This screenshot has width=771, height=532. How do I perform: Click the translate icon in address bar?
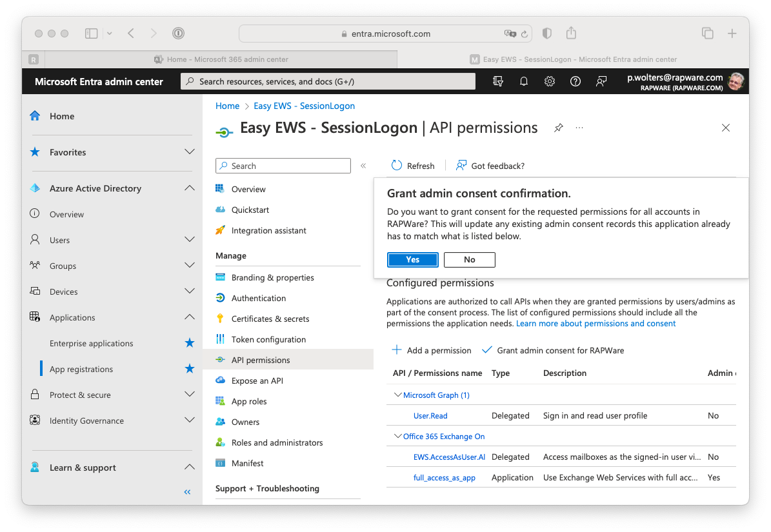click(x=510, y=34)
